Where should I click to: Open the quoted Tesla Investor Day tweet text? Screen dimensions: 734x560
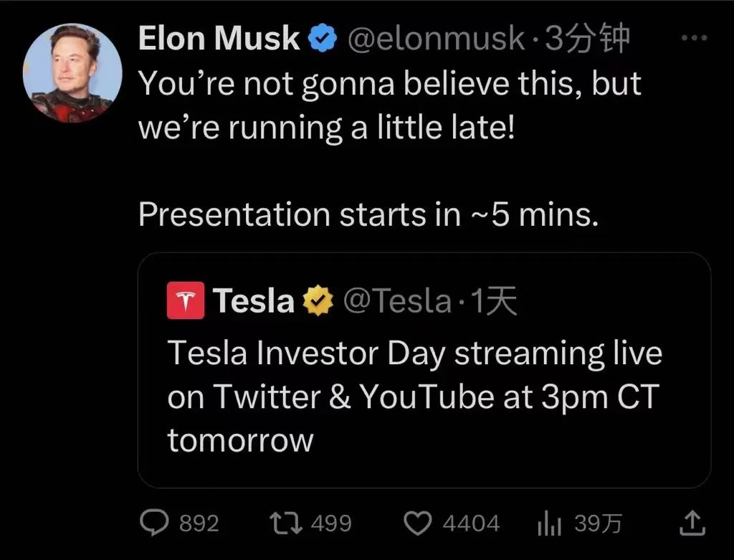coord(414,397)
